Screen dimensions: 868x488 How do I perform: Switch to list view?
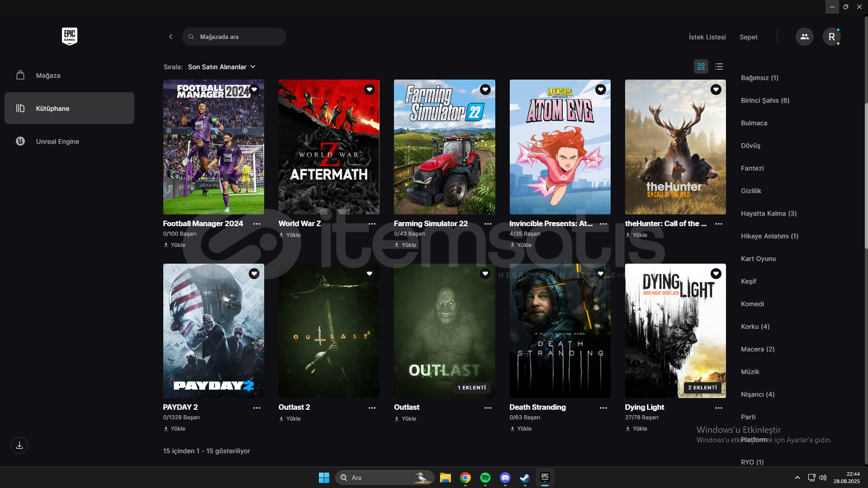(x=719, y=67)
